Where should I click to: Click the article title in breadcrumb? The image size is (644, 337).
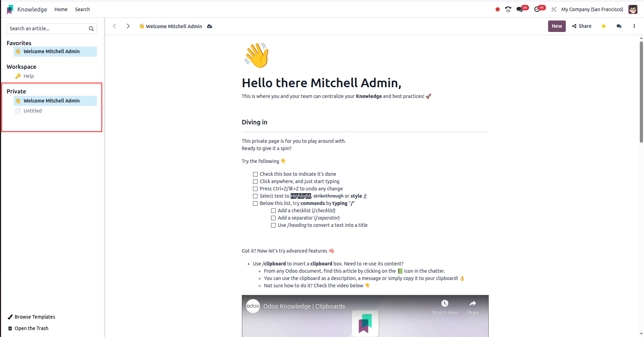coord(174,26)
